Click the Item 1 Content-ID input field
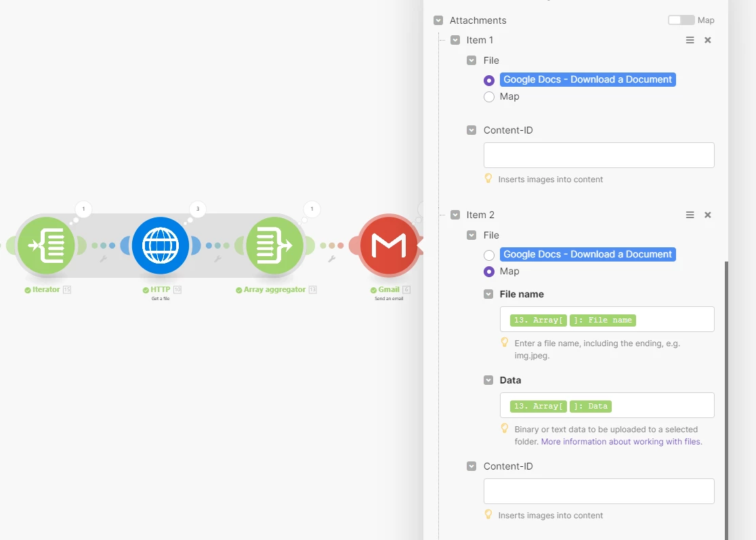 599,155
